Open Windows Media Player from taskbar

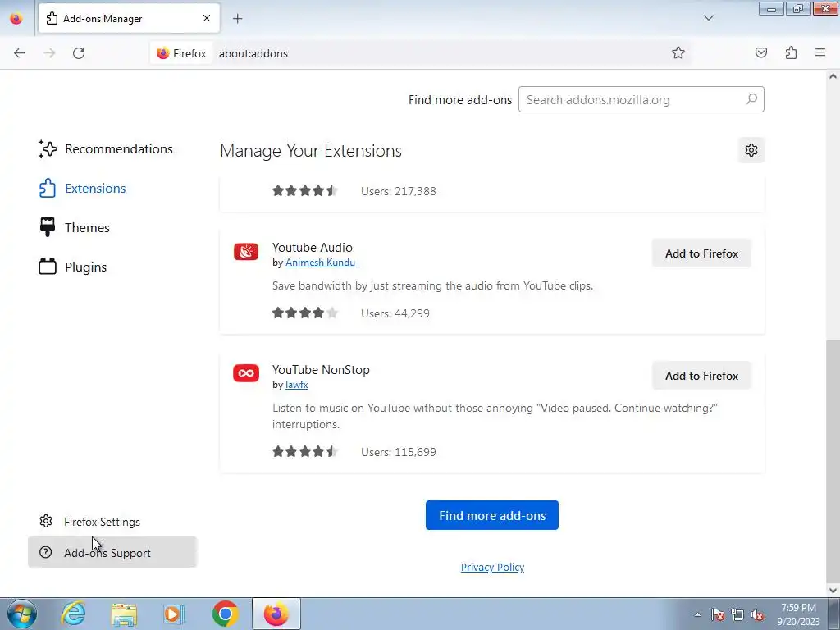click(174, 614)
